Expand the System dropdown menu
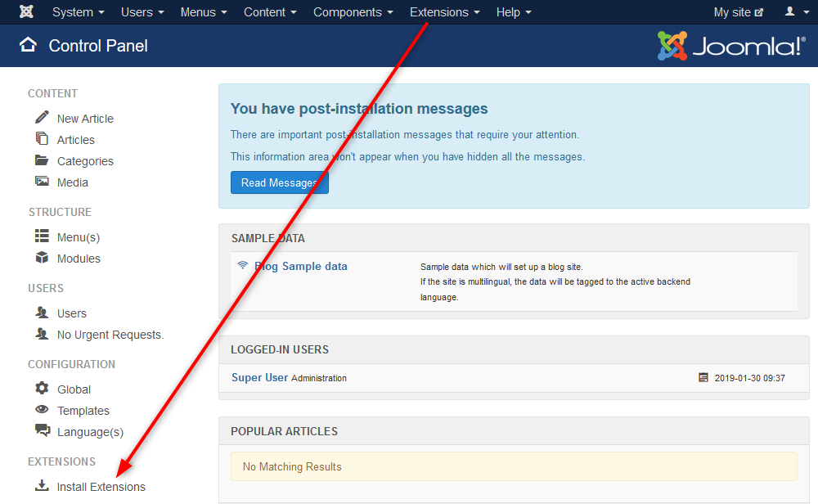Viewport: 818px width, 504px height. click(x=78, y=12)
